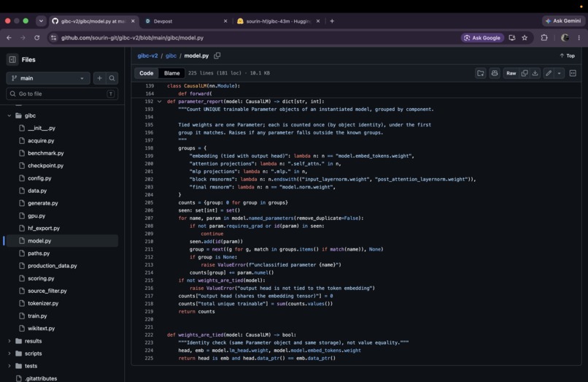The width and height of the screenshot is (588, 382).
Task: Expand the results folder
Action: [9, 341]
